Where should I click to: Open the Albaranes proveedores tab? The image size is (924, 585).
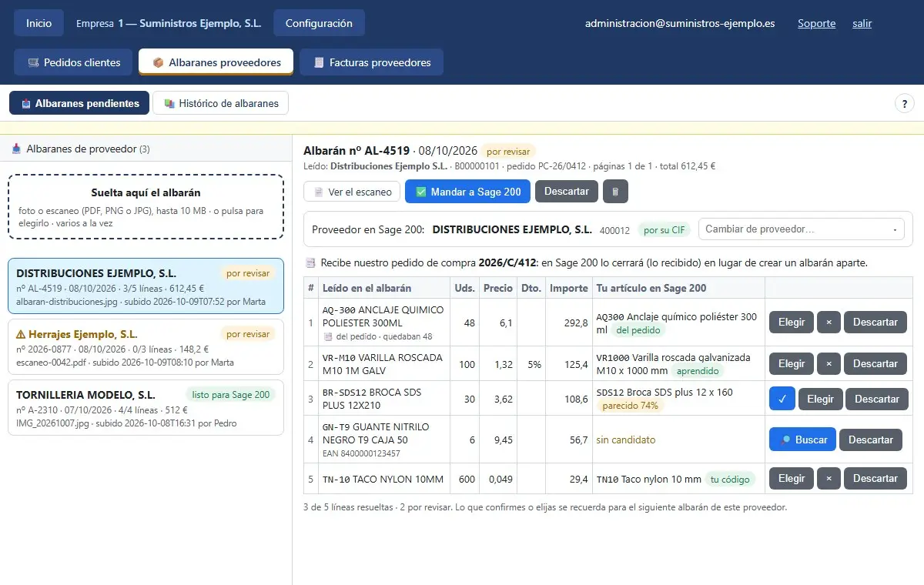(x=216, y=62)
